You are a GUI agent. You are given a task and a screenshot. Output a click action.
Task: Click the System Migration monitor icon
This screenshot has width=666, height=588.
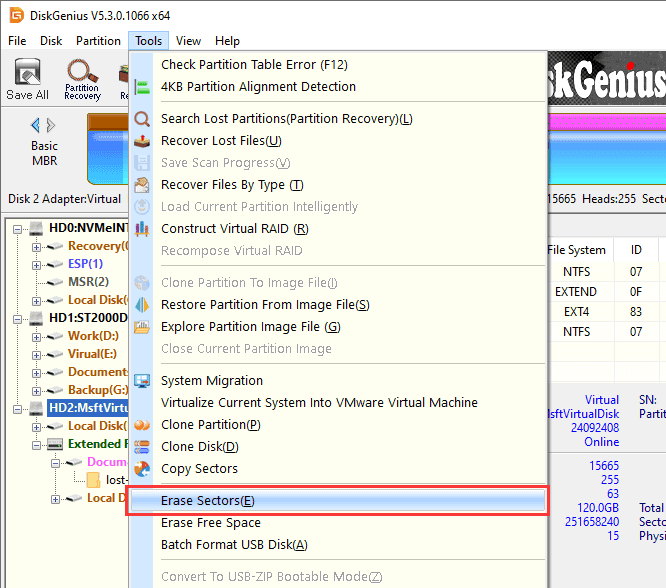pyautogui.click(x=142, y=381)
